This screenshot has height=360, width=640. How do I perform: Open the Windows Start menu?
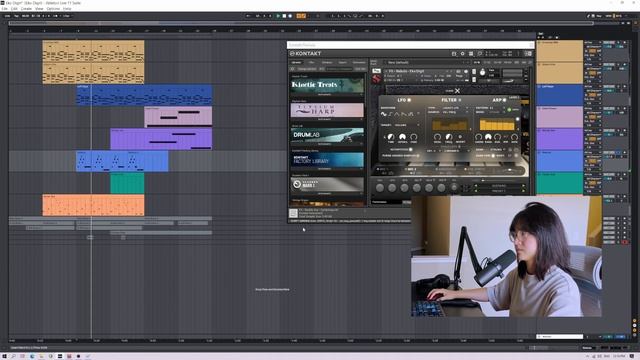[4, 356]
